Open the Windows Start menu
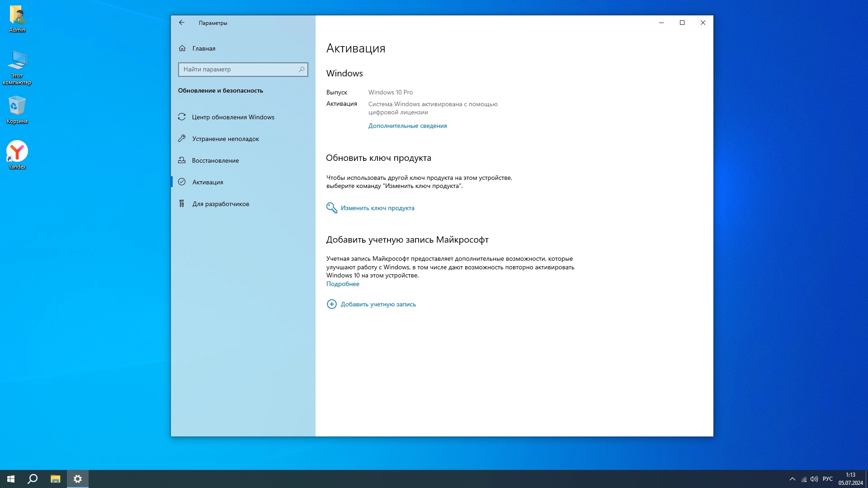 pos(11,479)
